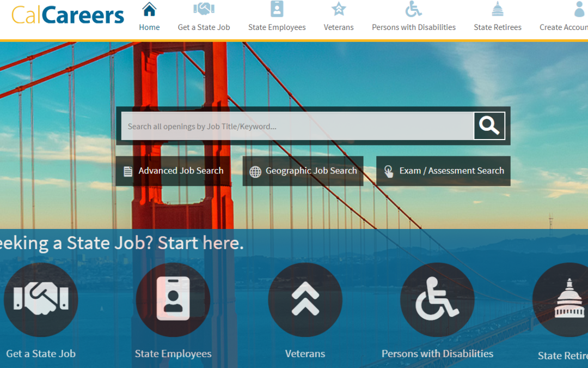Image resolution: width=588 pixels, height=368 pixels.
Task: Click the ID badge icon in navigation bar
Action: [277, 9]
